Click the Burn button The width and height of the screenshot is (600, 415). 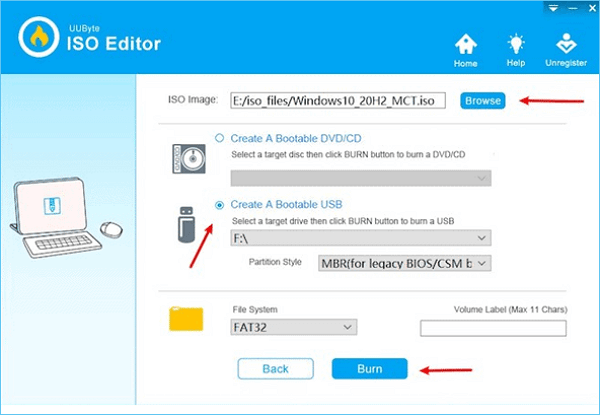click(x=369, y=369)
